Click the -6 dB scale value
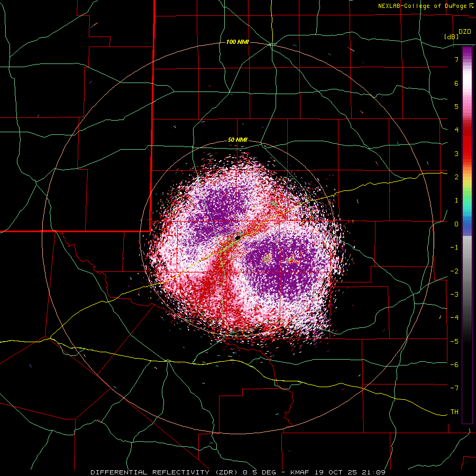476x476 pixels. click(454, 365)
